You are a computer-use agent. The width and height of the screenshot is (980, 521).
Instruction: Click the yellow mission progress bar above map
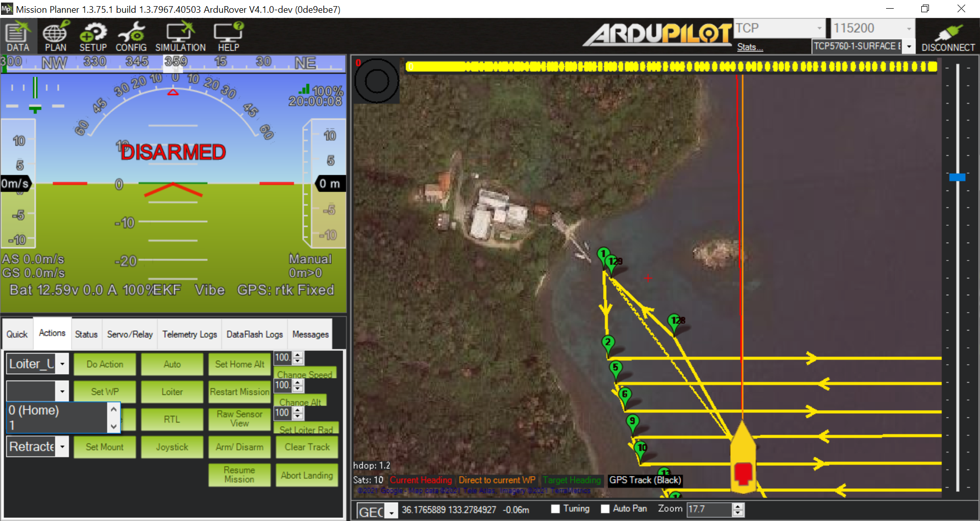click(672, 66)
